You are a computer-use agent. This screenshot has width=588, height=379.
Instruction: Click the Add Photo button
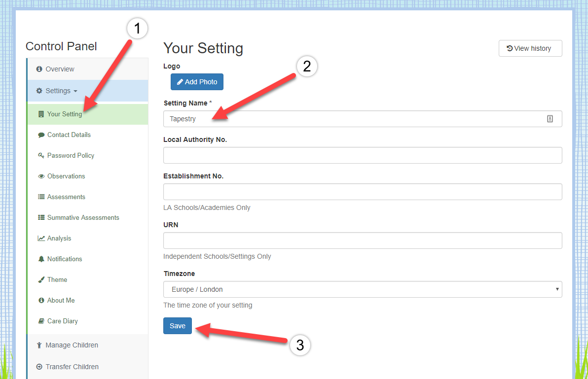coord(197,82)
